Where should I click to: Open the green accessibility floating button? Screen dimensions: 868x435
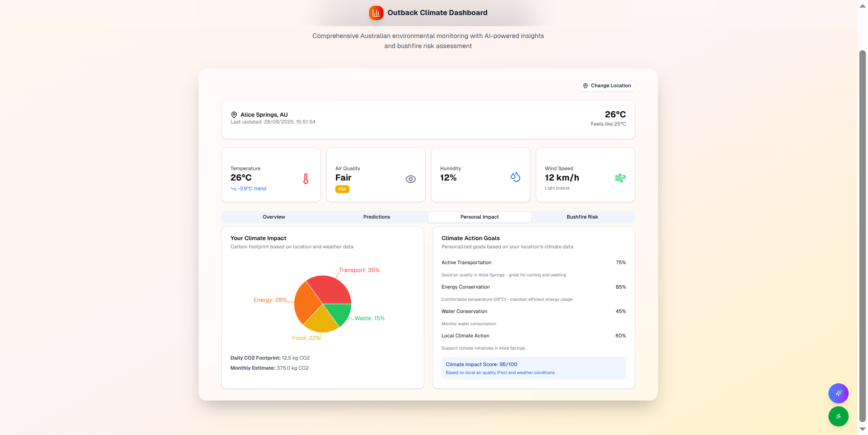click(x=838, y=416)
